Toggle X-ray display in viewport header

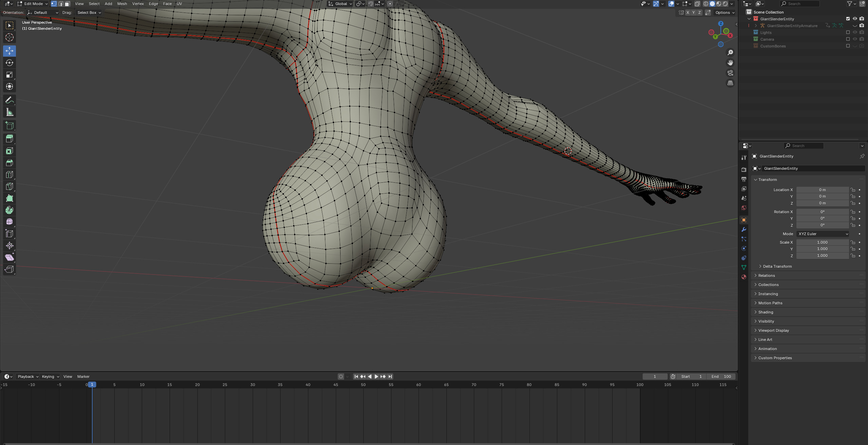coord(697,4)
